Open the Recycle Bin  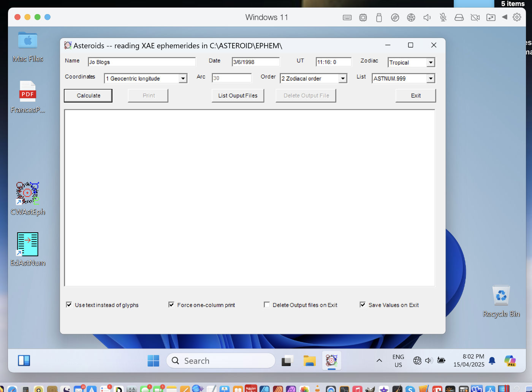click(x=501, y=296)
